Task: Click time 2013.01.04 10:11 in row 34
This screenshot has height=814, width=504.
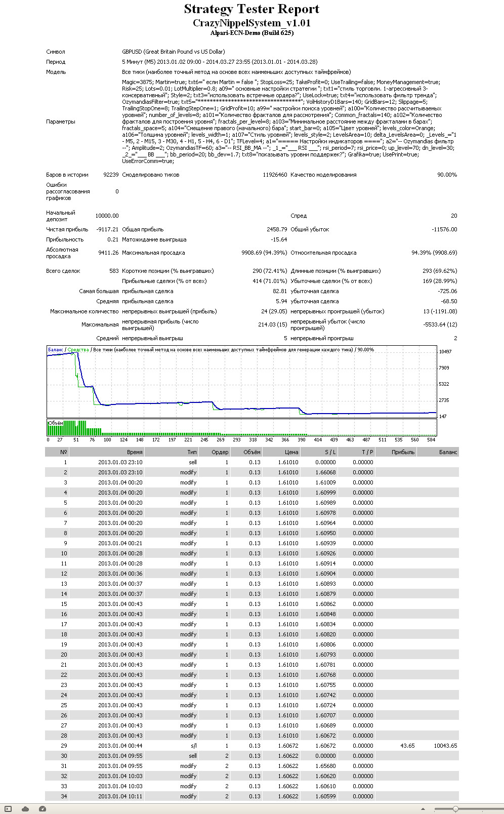Action: [x=120, y=796]
